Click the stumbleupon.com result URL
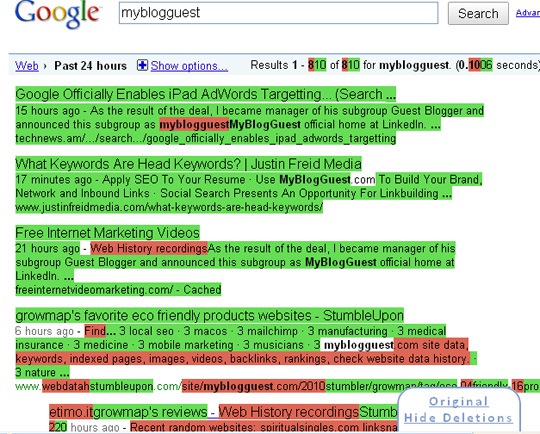 (276, 386)
